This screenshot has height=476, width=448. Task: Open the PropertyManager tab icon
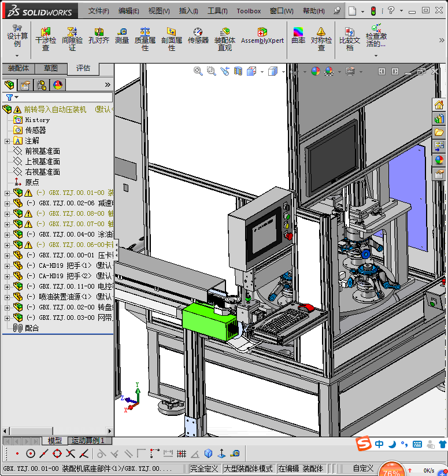25,85
